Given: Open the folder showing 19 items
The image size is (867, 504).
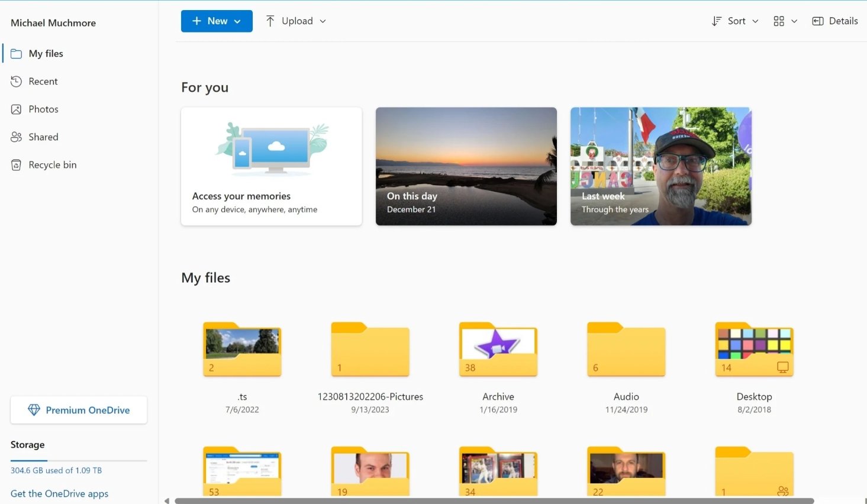Looking at the screenshot, I should point(370,471).
